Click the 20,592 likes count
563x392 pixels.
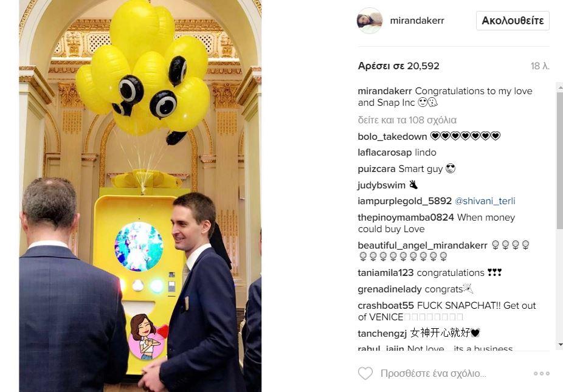399,66
